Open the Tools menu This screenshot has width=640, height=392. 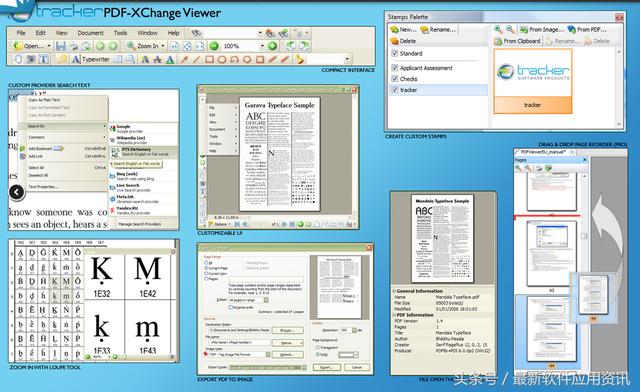(120, 33)
